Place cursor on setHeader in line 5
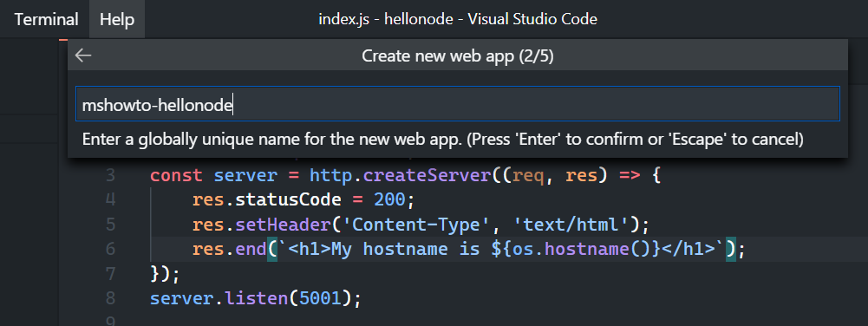Viewport: 868px width, 326px height. click(284, 225)
